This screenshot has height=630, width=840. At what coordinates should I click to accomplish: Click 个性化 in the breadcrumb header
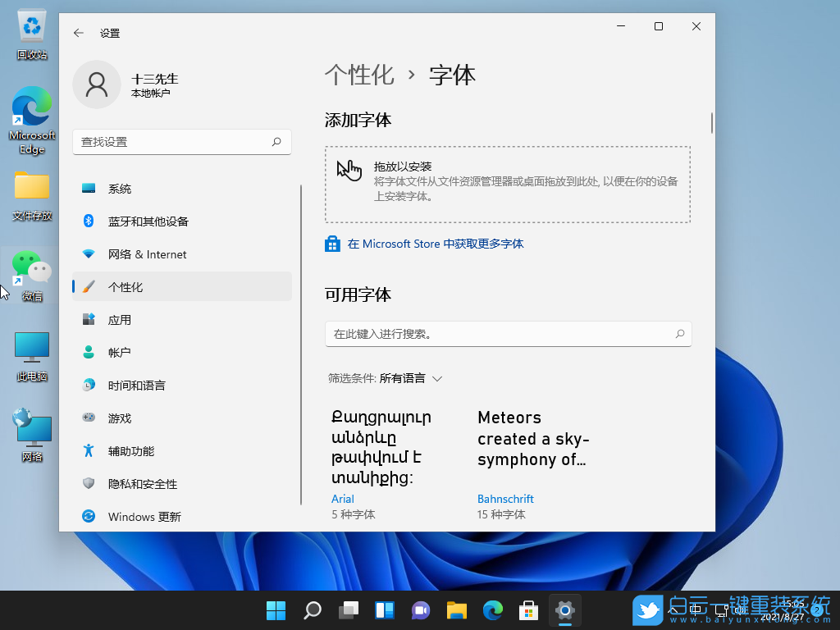tap(359, 75)
